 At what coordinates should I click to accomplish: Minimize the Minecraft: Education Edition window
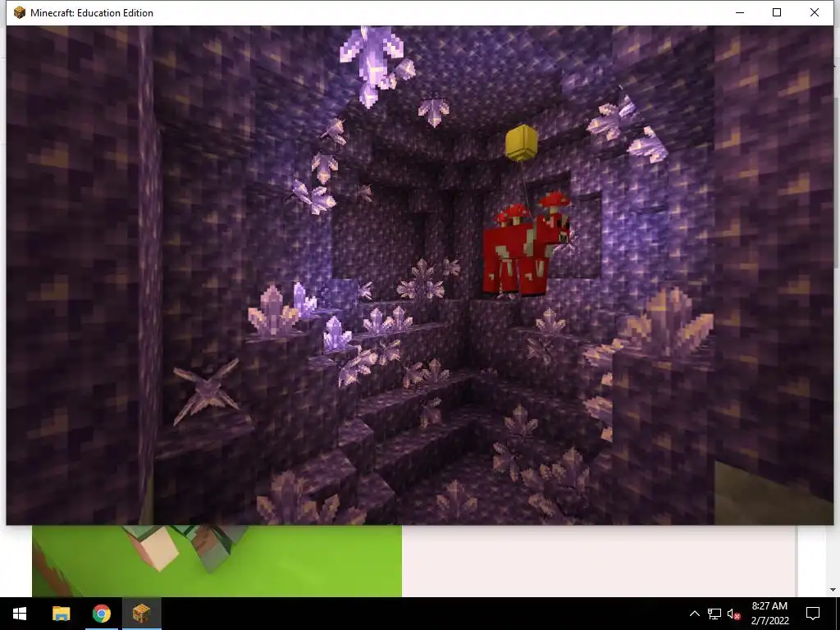pyautogui.click(x=740, y=12)
